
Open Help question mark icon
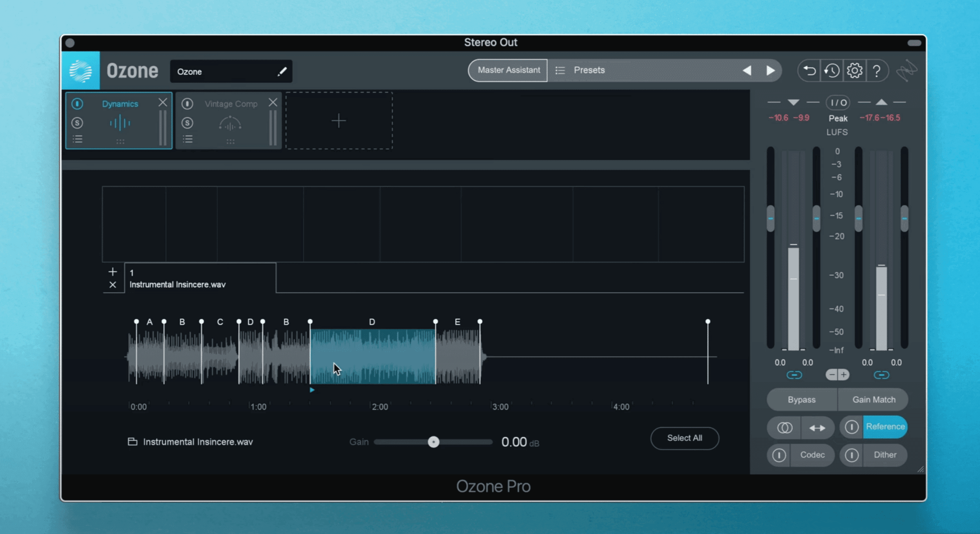coord(877,71)
